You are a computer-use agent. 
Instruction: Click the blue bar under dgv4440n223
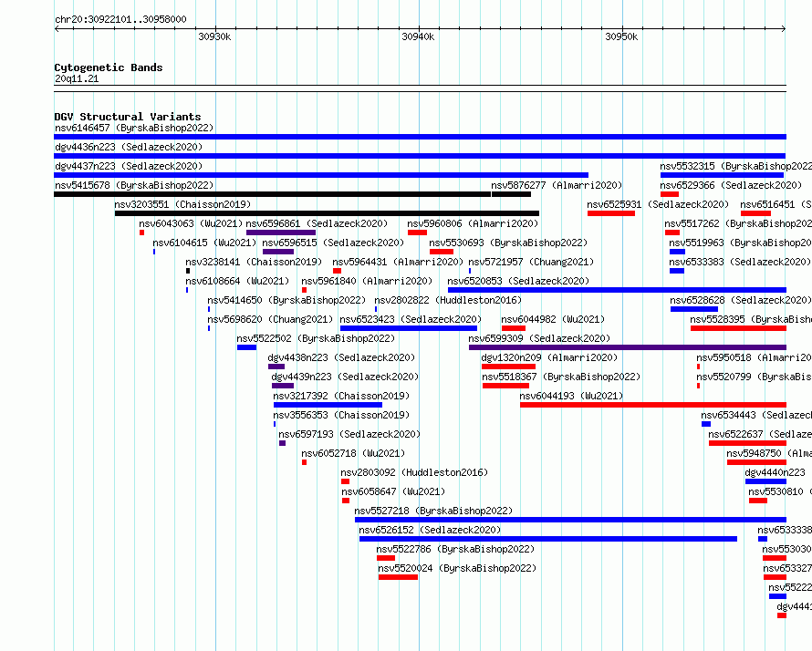765,481
